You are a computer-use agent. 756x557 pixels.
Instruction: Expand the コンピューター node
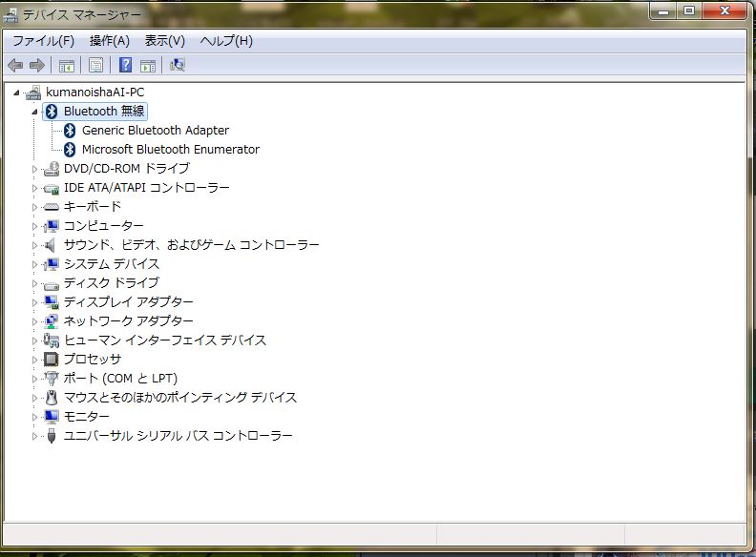point(34,226)
